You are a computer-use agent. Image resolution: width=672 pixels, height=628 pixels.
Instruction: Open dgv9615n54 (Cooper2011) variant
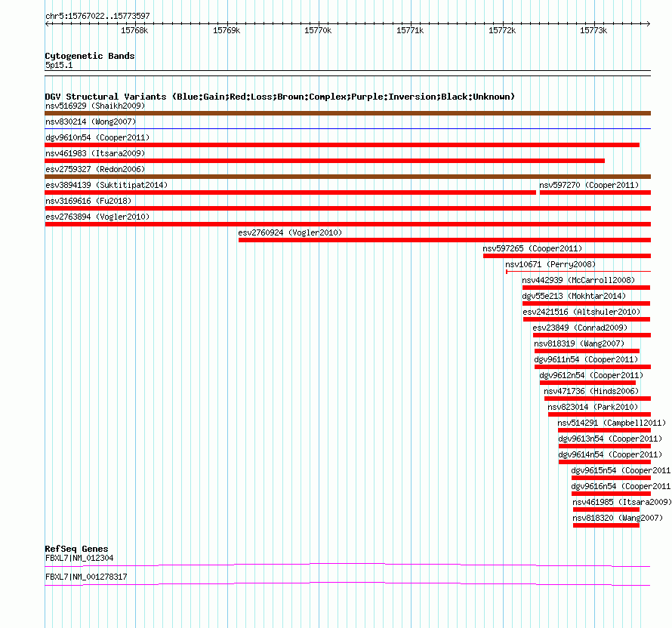(x=621, y=470)
